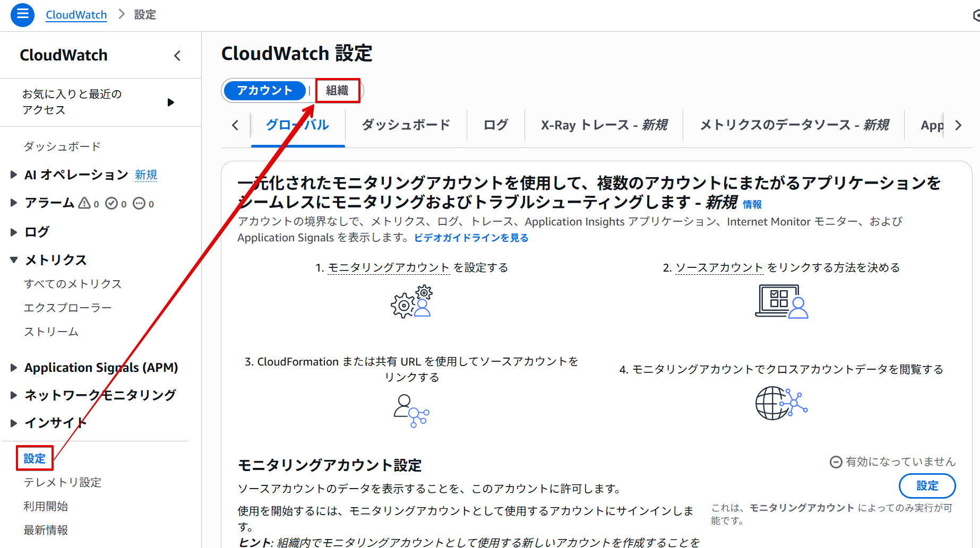
Task: Expand the ネットワークモニタリング section
Action: [x=14, y=395]
